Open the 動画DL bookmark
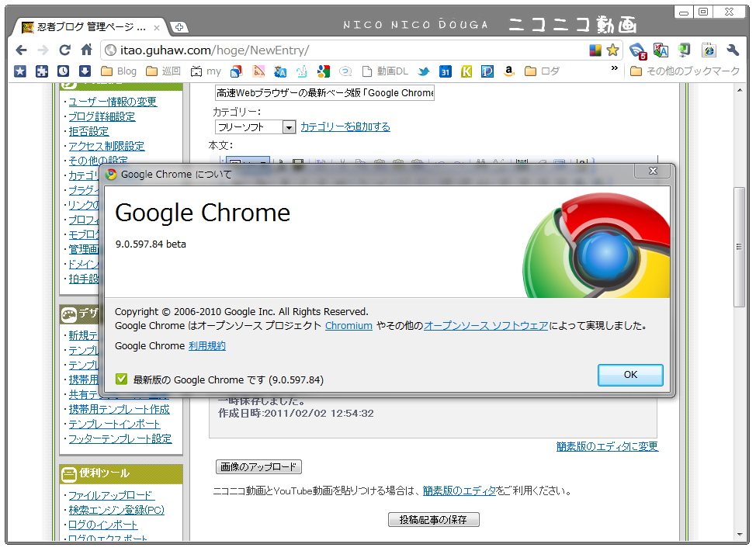The width and height of the screenshot is (756, 551). tap(385, 71)
